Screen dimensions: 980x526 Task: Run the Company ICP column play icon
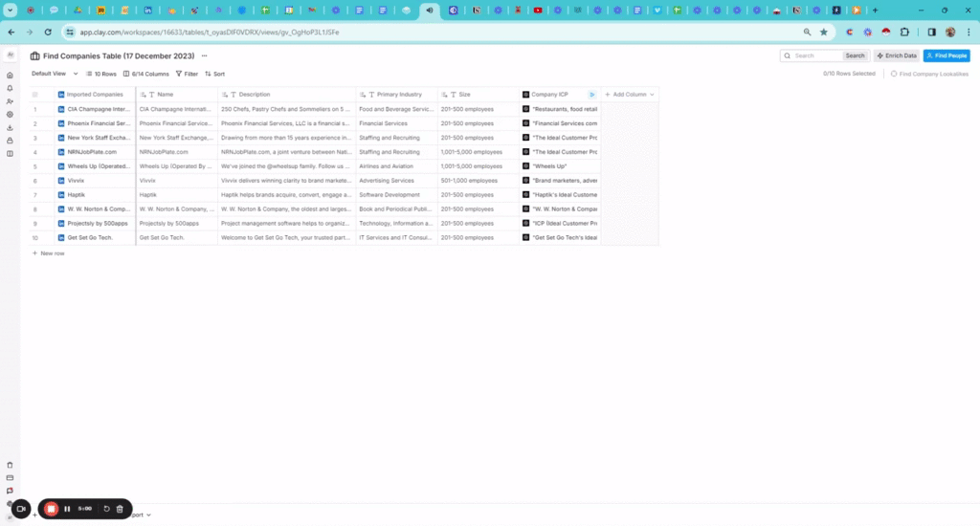(x=591, y=95)
